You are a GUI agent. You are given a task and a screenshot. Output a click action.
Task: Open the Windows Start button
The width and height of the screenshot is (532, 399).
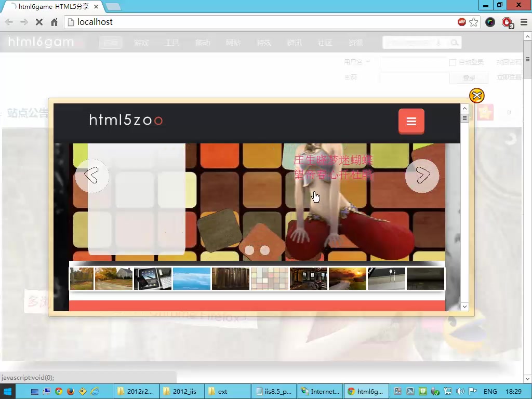[7, 391]
